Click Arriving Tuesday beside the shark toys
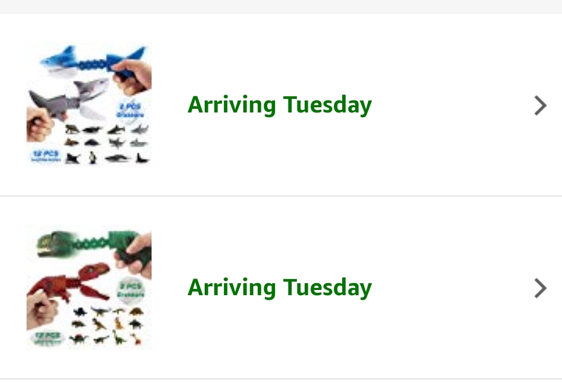 click(280, 105)
